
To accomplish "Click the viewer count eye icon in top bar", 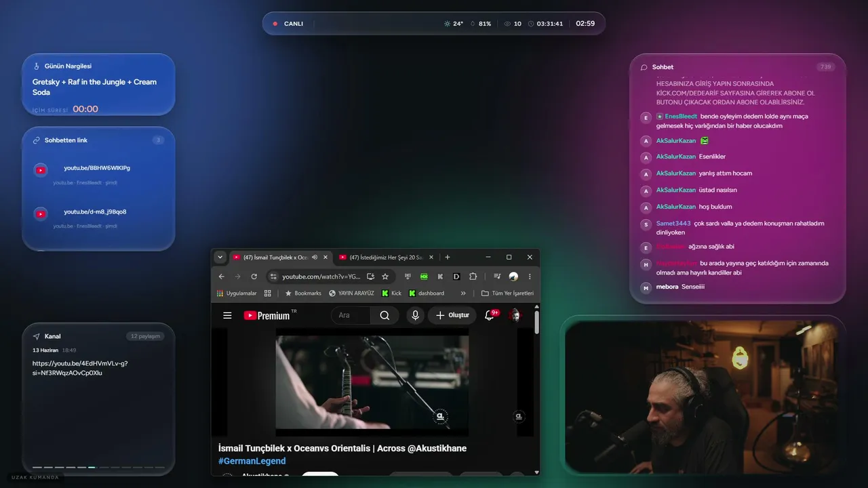I will 507,24.
